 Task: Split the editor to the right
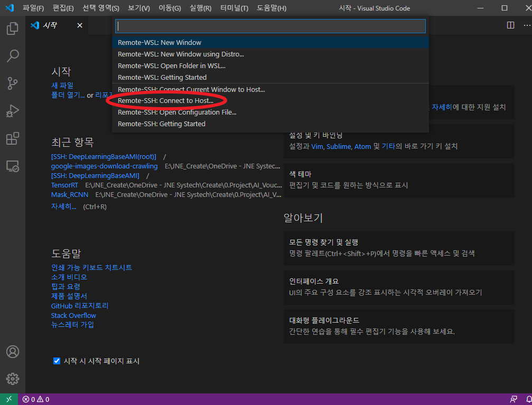[x=510, y=25]
